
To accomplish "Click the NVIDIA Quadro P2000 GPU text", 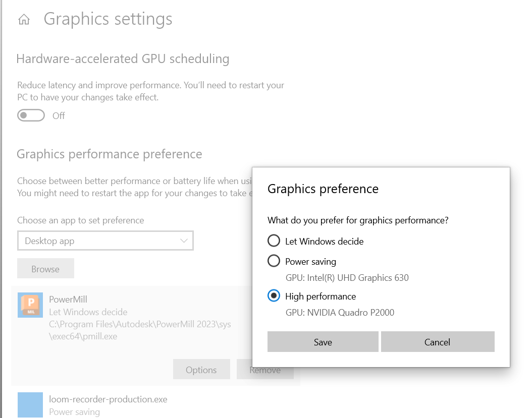I will tap(340, 313).
